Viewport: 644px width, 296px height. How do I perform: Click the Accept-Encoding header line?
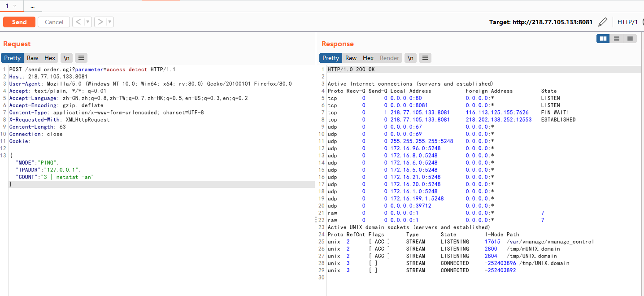[57, 105]
